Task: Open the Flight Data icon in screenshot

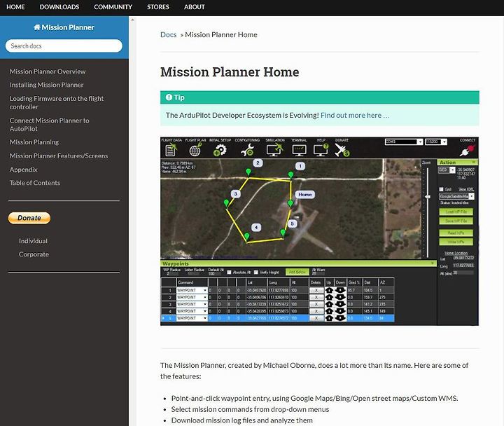Action: [171, 150]
